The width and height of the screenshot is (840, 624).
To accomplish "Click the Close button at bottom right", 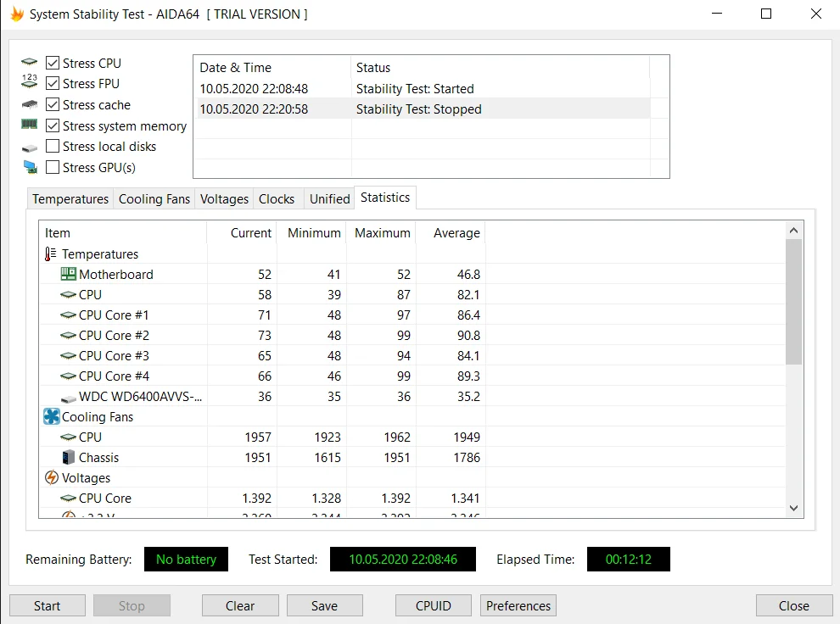I will (794, 605).
